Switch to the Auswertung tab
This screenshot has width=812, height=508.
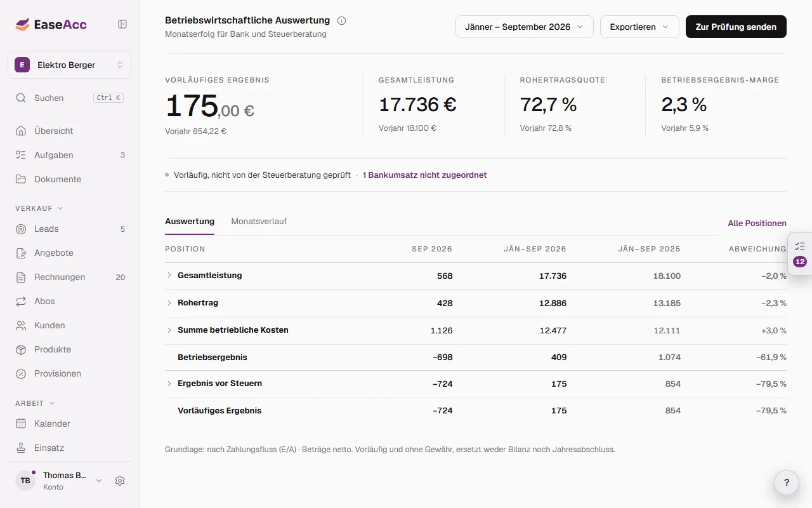click(190, 222)
